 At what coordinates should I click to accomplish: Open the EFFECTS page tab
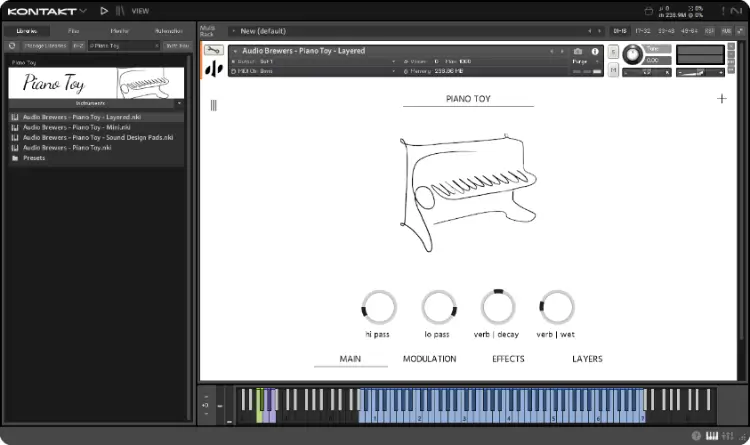point(508,359)
